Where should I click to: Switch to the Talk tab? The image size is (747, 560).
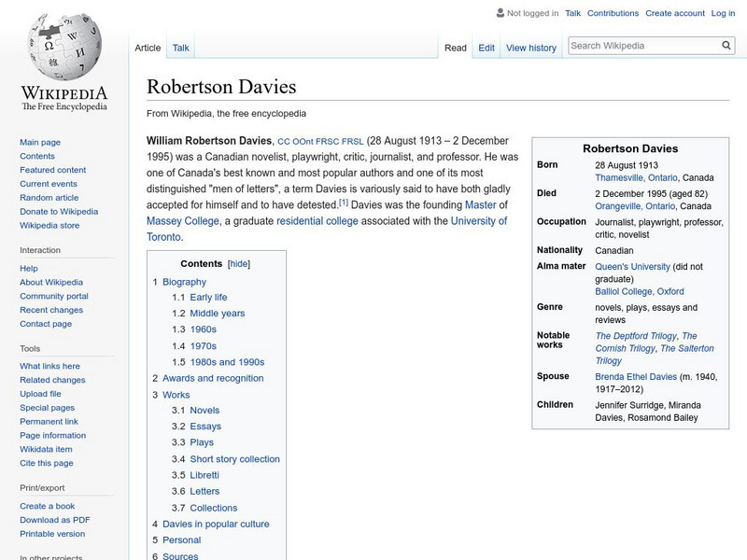pyautogui.click(x=180, y=48)
